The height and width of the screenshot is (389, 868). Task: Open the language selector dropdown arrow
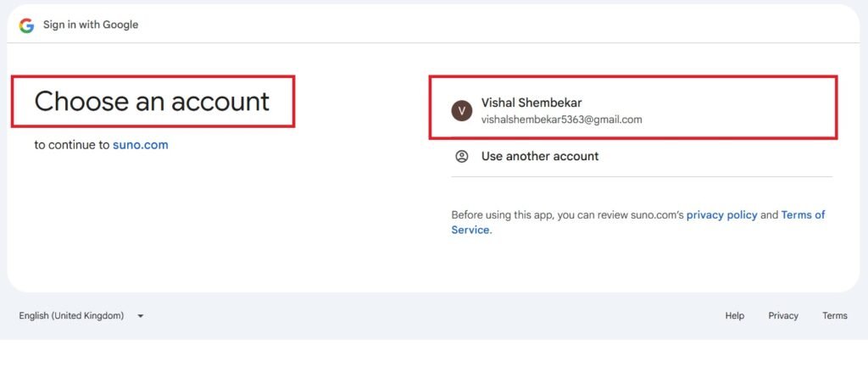(x=141, y=316)
